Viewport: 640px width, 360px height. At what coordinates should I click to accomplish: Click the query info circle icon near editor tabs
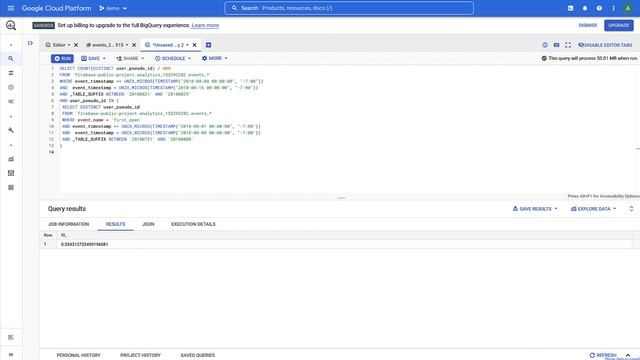(545, 45)
